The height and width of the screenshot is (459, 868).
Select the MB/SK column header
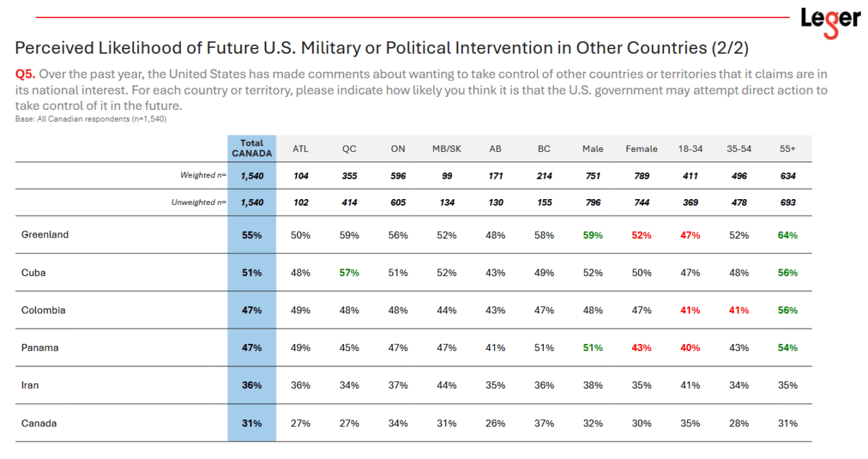pyautogui.click(x=447, y=148)
